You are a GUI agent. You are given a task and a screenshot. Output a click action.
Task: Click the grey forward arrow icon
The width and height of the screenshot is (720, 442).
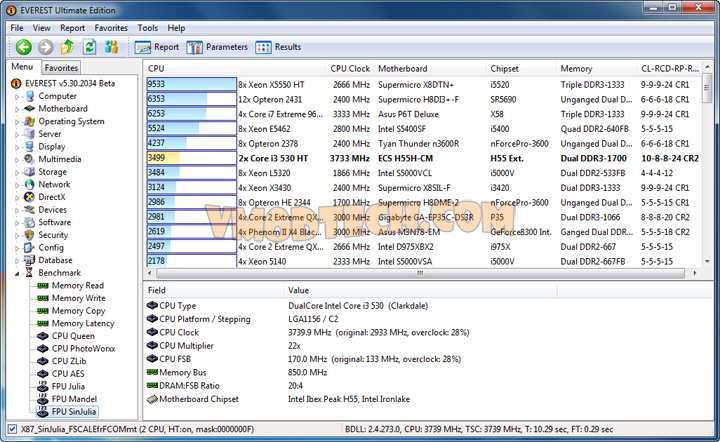(45, 47)
